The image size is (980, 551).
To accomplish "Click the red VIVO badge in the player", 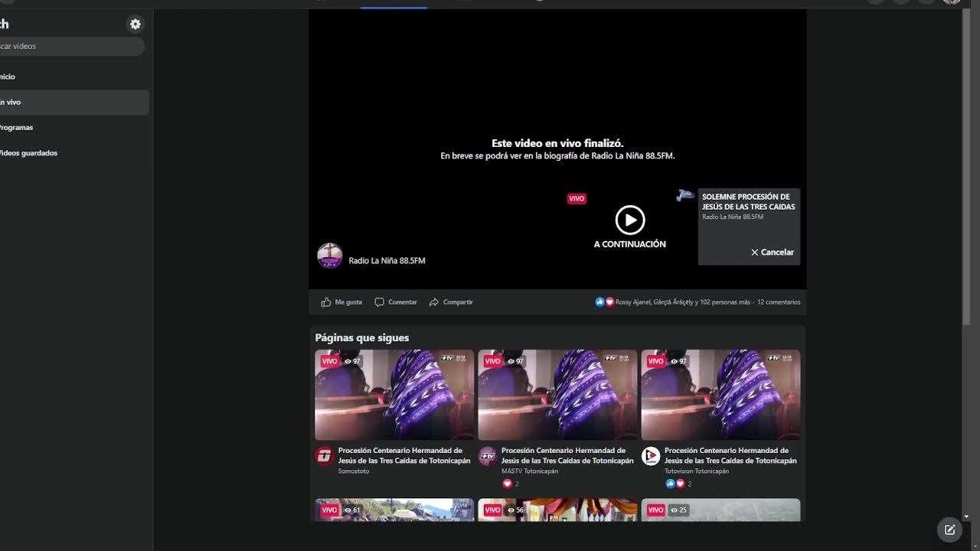I will pyautogui.click(x=577, y=199).
